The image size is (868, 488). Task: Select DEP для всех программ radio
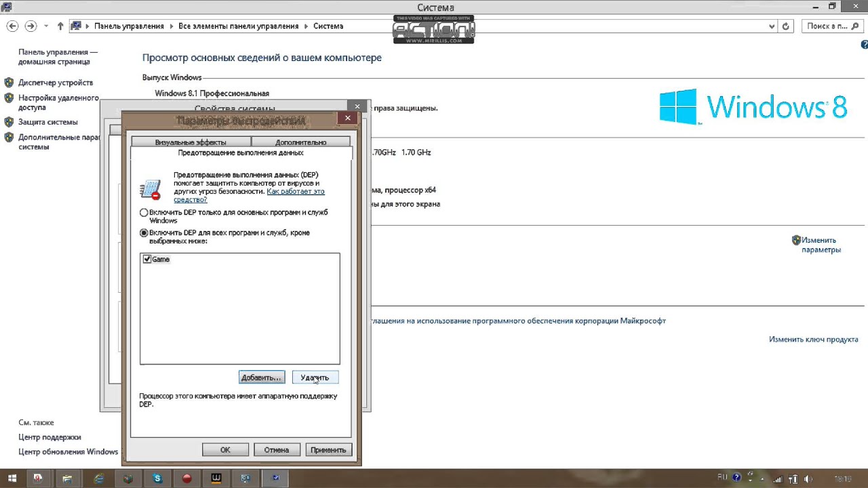pos(144,233)
